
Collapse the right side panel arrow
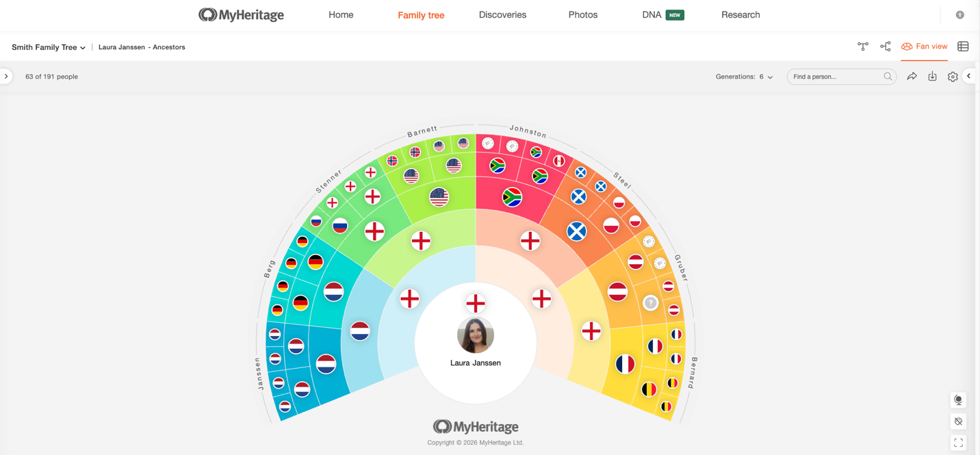[x=969, y=76]
